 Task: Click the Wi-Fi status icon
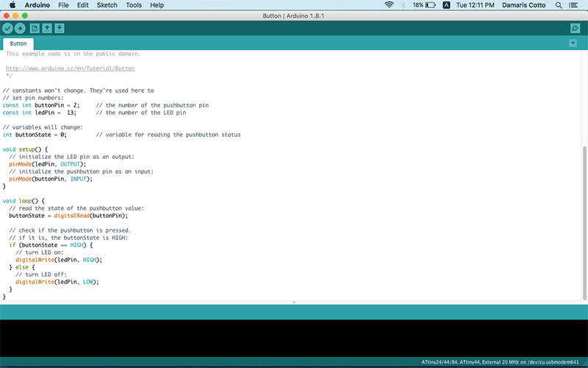pyautogui.click(x=390, y=5)
